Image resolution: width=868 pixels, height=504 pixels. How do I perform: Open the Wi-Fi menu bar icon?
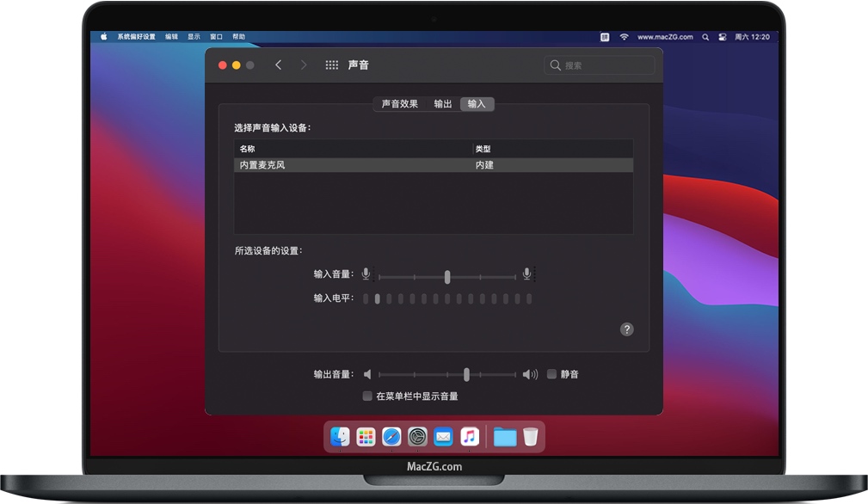624,37
